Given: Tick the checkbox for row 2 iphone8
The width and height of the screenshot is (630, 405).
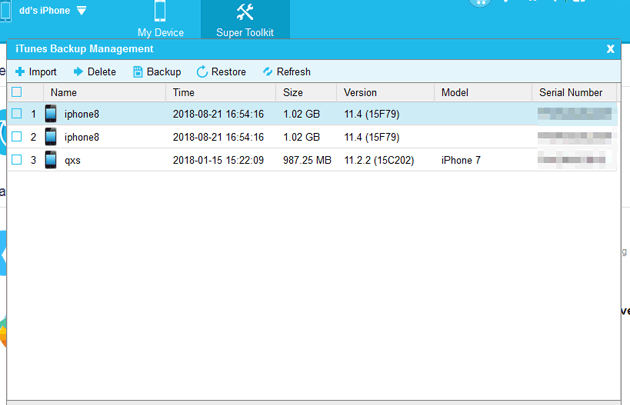Looking at the screenshot, I should point(16,137).
